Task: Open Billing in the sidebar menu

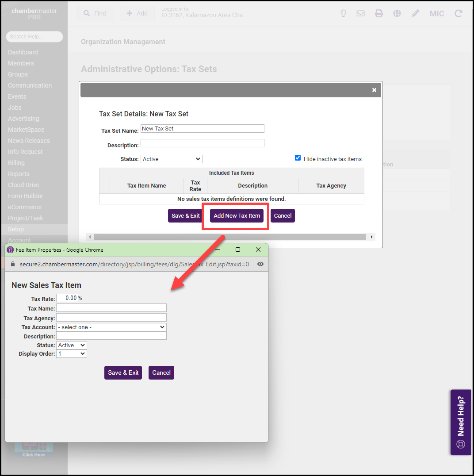Action: click(x=16, y=163)
